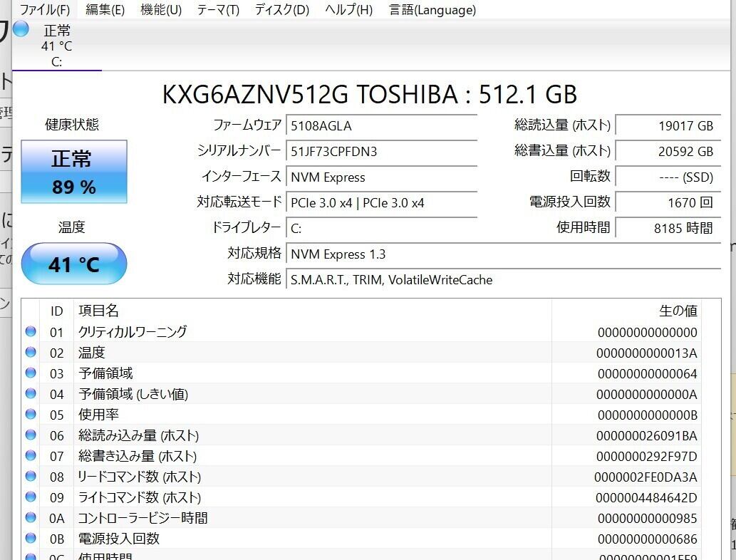The image size is (736, 560).
Task: Click raw value 00000000000686
Action: click(x=647, y=539)
